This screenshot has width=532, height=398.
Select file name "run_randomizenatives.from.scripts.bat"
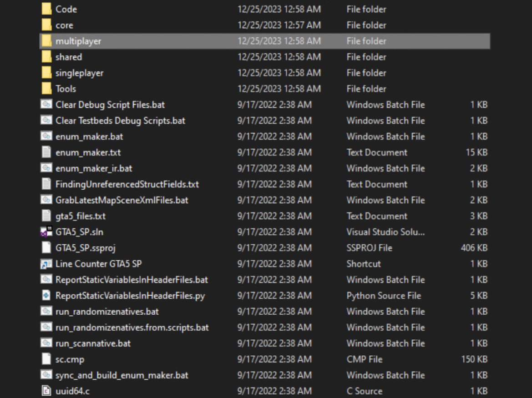click(x=132, y=327)
